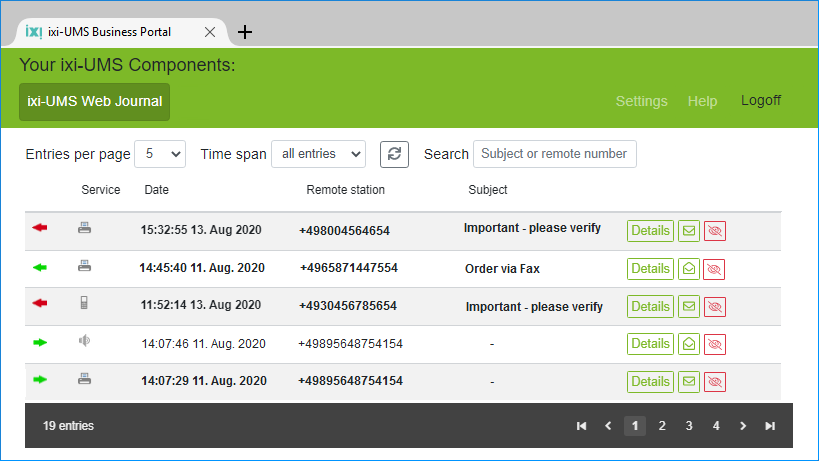Jump to last page of entries
This screenshot has width=819, height=461.
tap(770, 426)
